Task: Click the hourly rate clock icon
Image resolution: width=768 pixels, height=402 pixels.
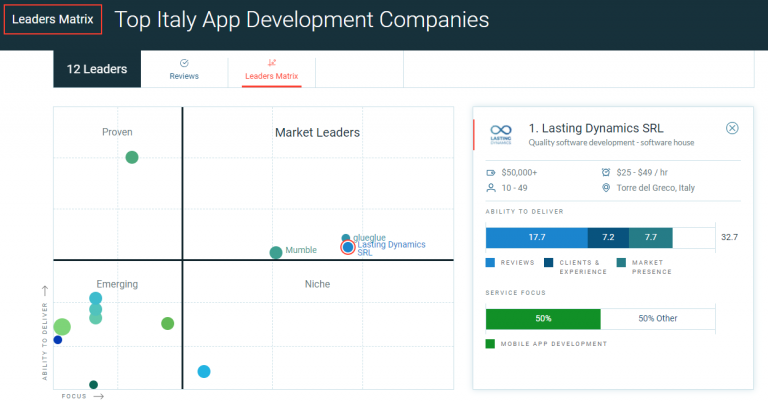Action: [x=607, y=172]
